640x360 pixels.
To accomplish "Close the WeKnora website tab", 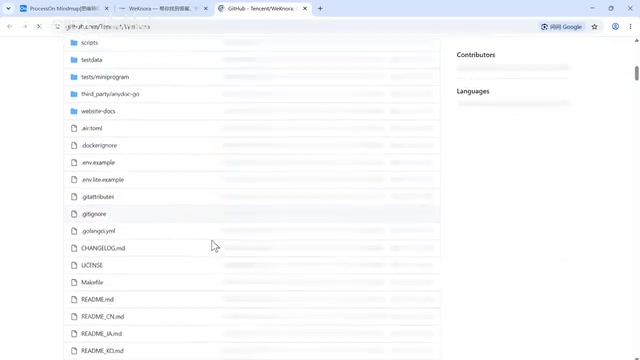I will 206,9.
